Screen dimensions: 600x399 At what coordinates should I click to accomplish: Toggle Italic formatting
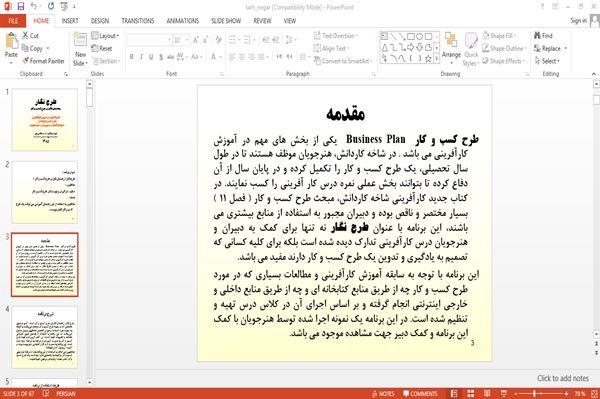141,57
